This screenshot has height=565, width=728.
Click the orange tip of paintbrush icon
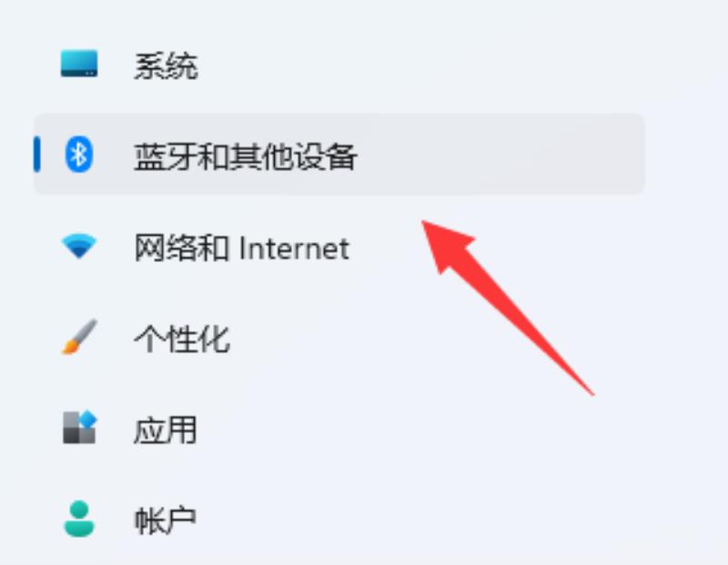69,347
